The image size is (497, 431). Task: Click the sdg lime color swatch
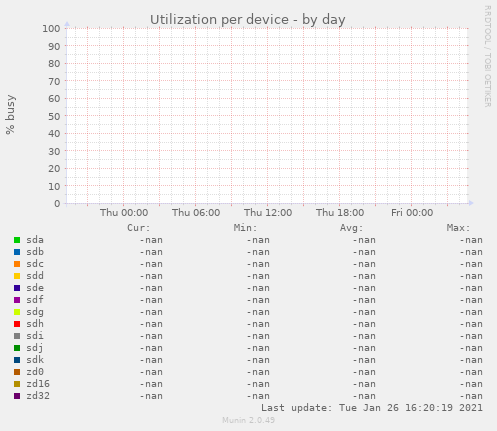click(17, 312)
